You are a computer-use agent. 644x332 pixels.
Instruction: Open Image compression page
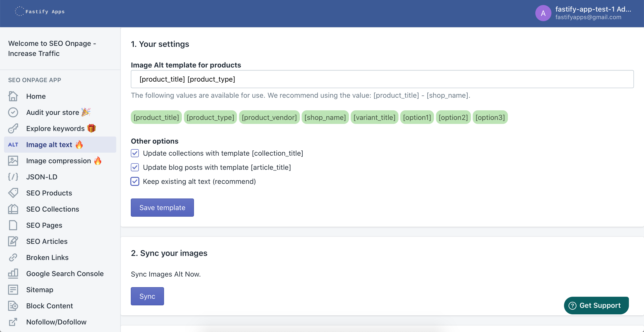click(x=60, y=161)
